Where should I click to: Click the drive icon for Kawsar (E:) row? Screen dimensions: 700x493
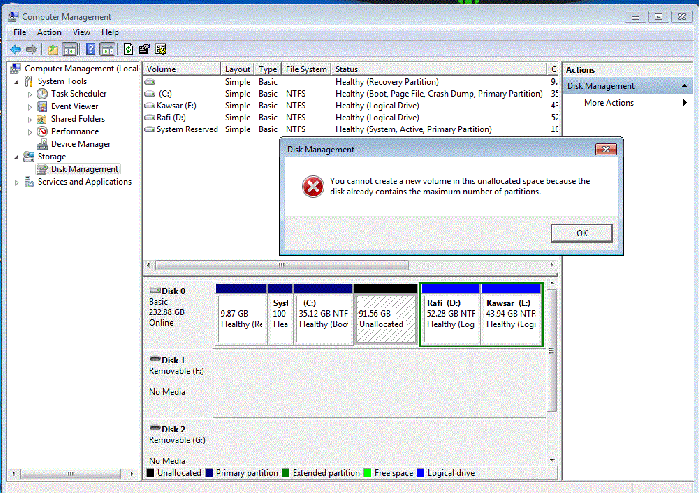tap(150, 106)
